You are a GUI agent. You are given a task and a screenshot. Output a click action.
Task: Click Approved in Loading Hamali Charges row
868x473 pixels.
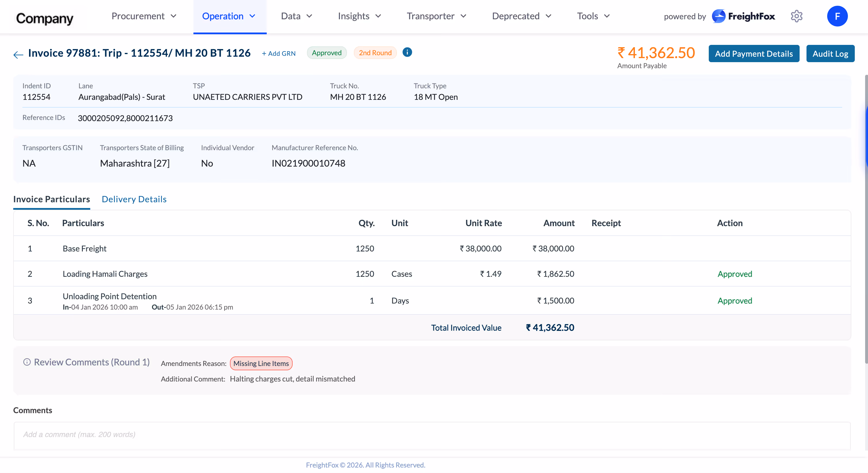[x=735, y=274]
